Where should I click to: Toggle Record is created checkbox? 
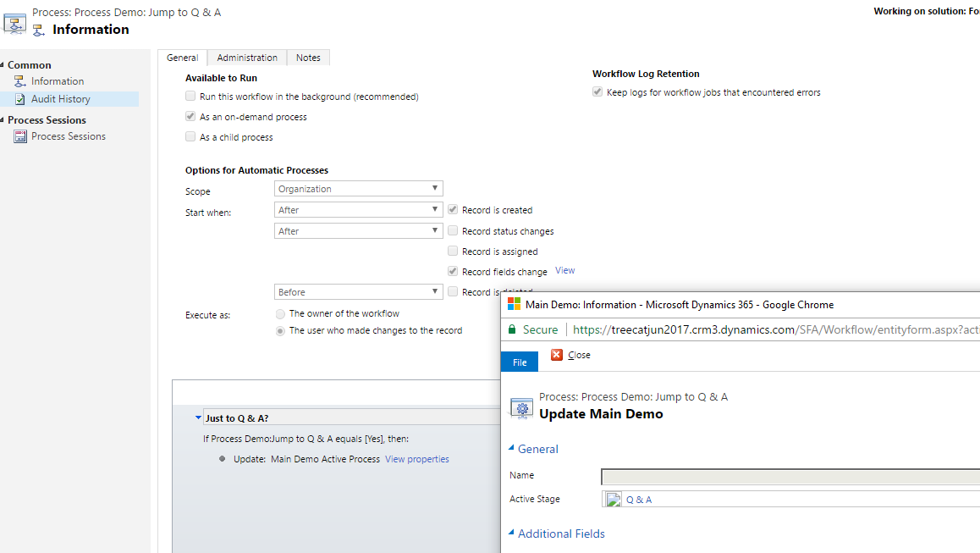(x=453, y=209)
